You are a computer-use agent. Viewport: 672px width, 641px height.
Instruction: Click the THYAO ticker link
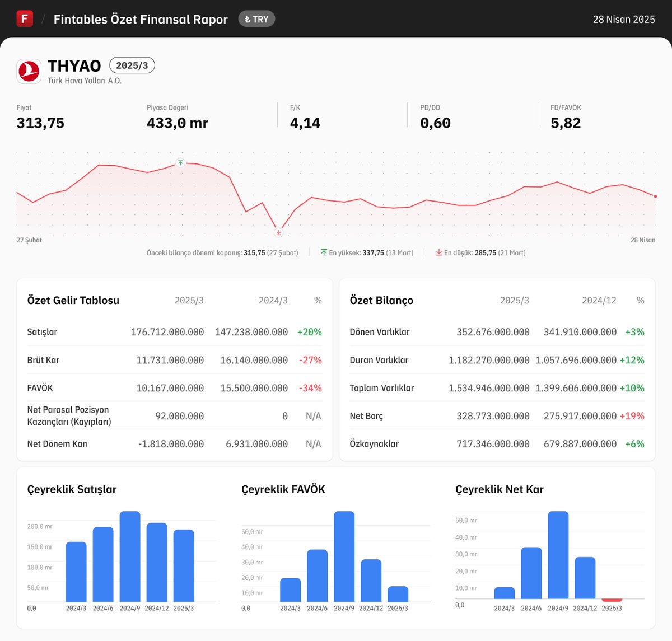click(74, 65)
